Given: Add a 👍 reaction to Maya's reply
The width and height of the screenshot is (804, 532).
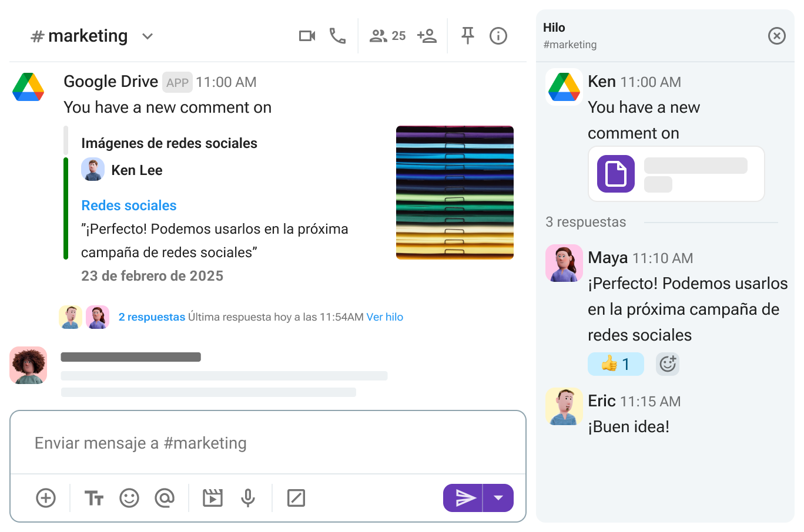Looking at the screenshot, I should point(615,363).
